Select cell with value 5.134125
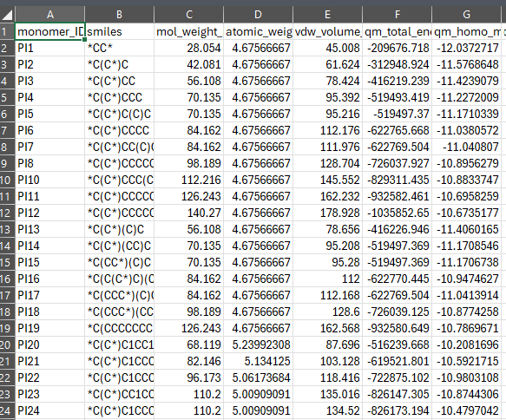Image resolution: width=506 pixels, height=420 pixels. (258, 361)
